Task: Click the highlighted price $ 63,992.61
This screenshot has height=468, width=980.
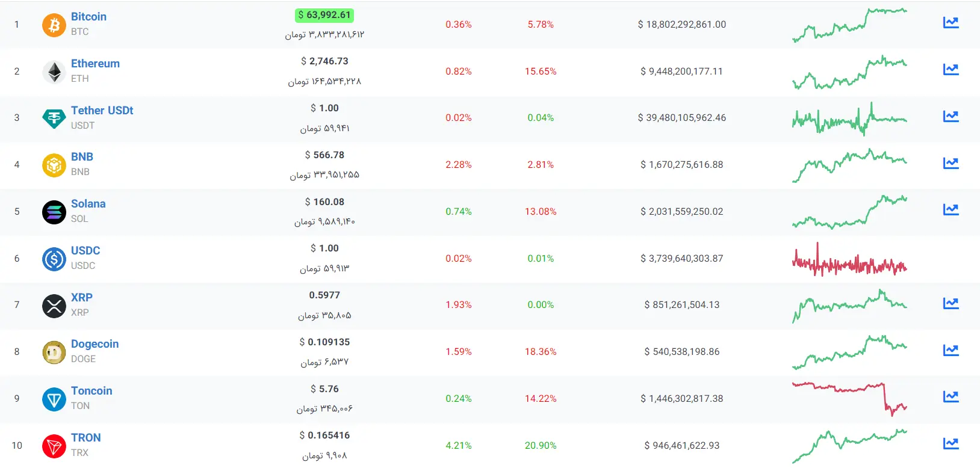Action: pyautogui.click(x=324, y=15)
